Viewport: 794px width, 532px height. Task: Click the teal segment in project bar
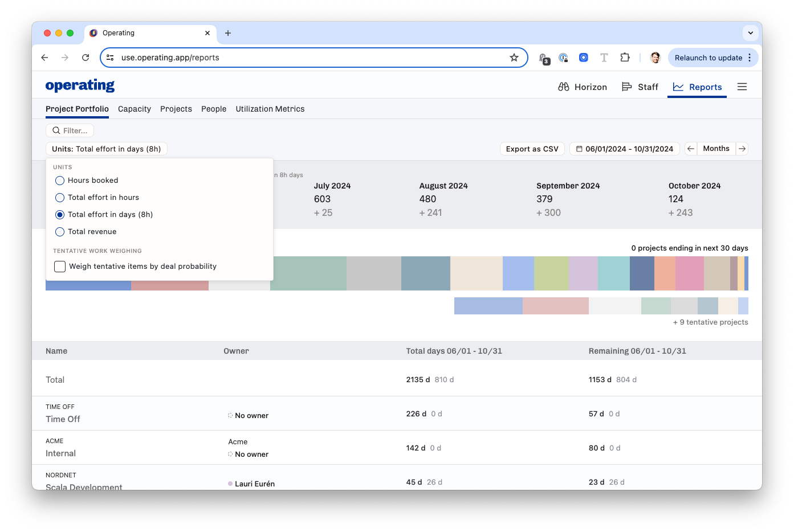point(613,273)
